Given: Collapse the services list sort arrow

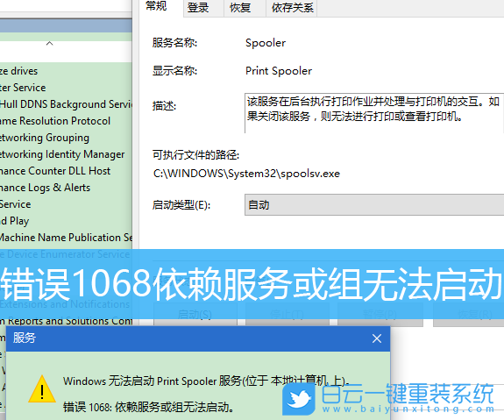Looking at the screenshot, I should click(x=49, y=44).
